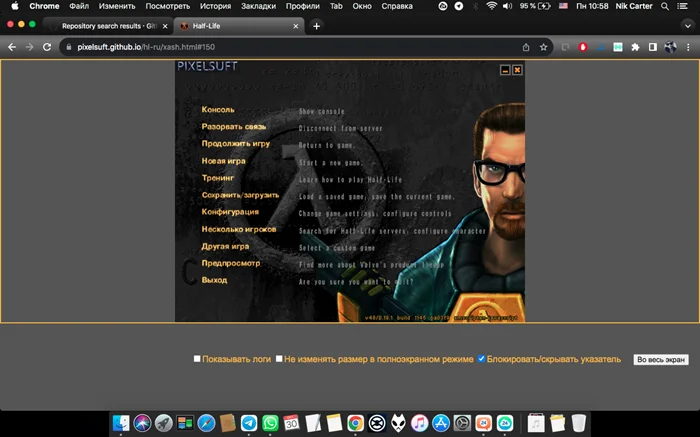Bookmark this page with the star icon
The height and width of the screenshot is (437, 700).
[x=544, y=47]
